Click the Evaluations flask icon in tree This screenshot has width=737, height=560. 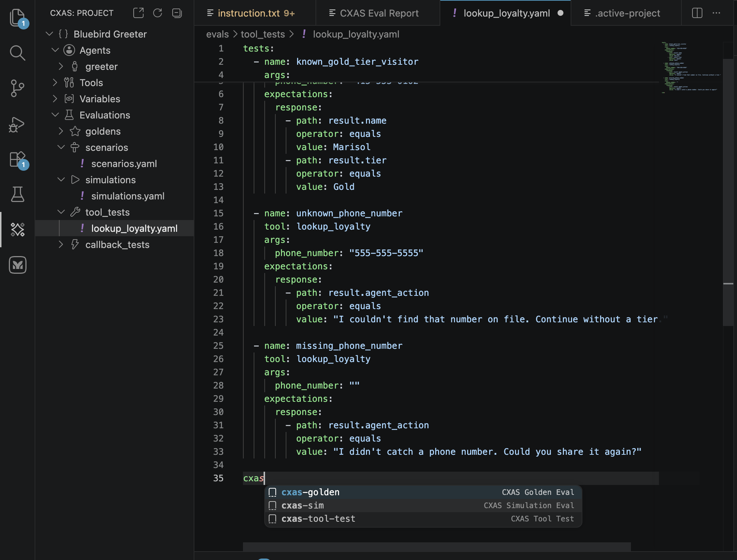(x=69, y=115)
